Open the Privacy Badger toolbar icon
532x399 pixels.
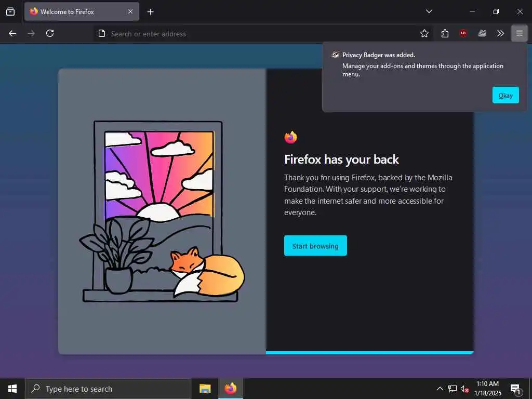(x=482, y=33)
